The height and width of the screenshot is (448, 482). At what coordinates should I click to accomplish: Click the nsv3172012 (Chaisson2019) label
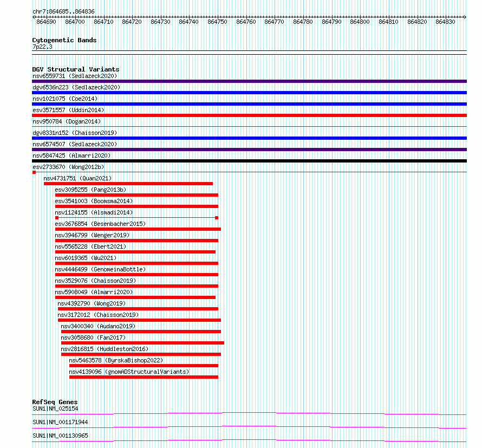pos(98,315)
